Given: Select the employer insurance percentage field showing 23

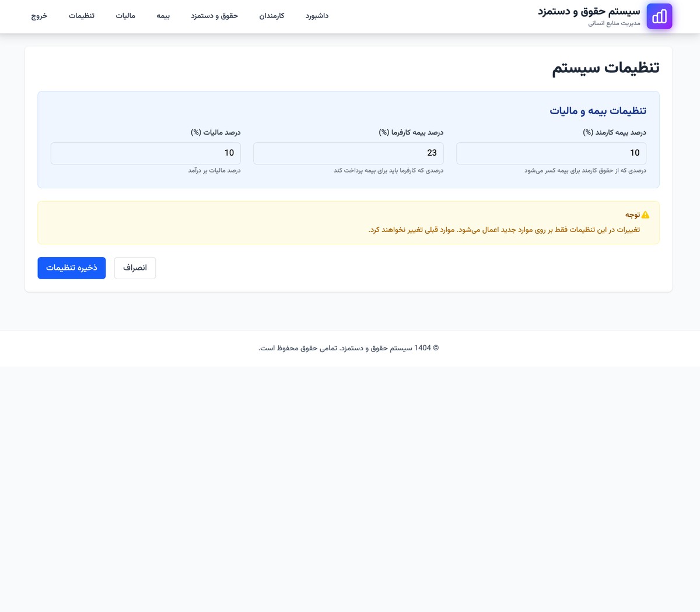Looking at the screenshot, I should tap(348, 153).
